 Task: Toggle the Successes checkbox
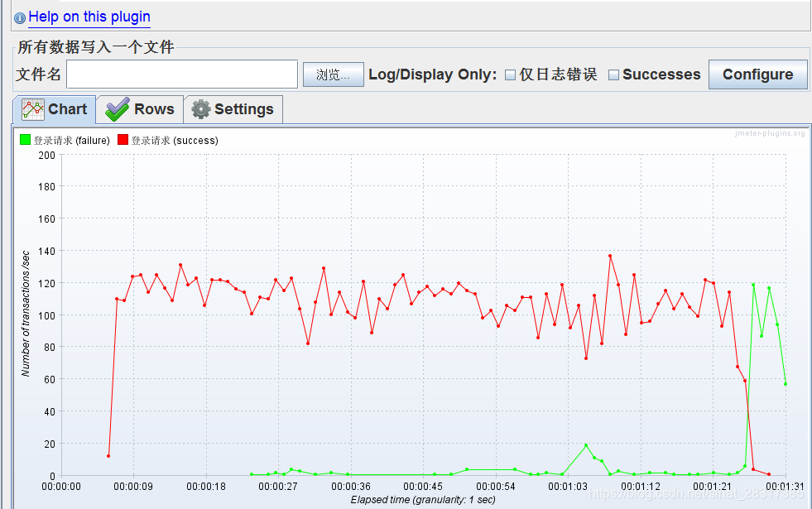tap(613, 75)
